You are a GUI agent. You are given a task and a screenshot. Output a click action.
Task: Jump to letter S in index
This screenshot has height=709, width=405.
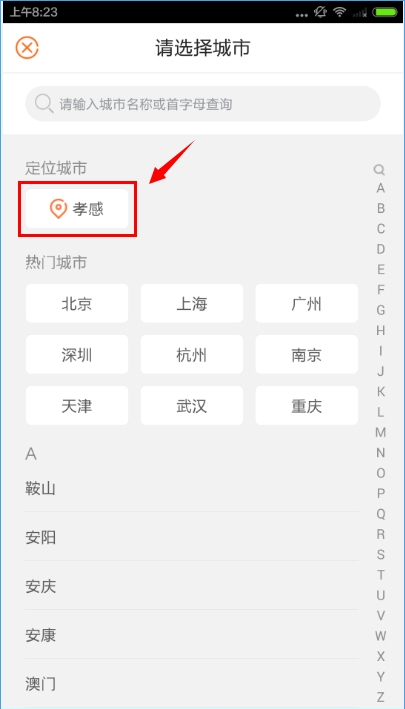381,554
